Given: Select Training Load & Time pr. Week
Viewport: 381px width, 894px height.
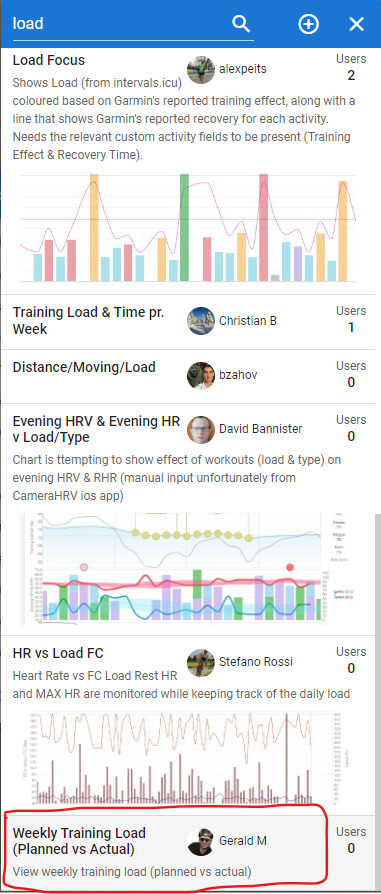Looking at the screenshot, I should (x=88, y=320).
